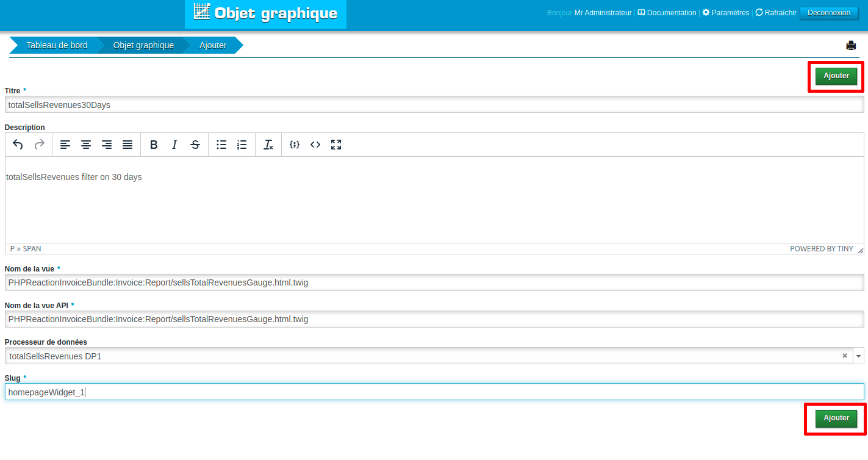Apply strikethrough formatting in the editor
Image resolution: width=868 pixels, height=460 pixels.
[x=195, y=145]
